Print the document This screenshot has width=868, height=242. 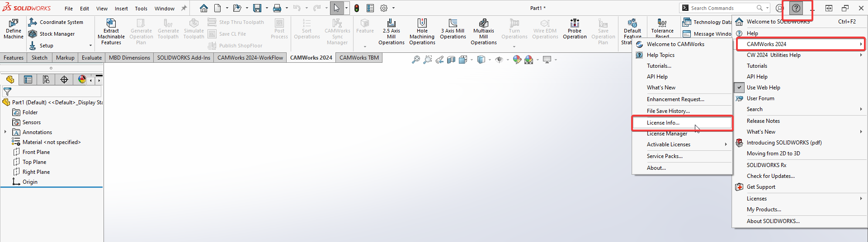277,8
